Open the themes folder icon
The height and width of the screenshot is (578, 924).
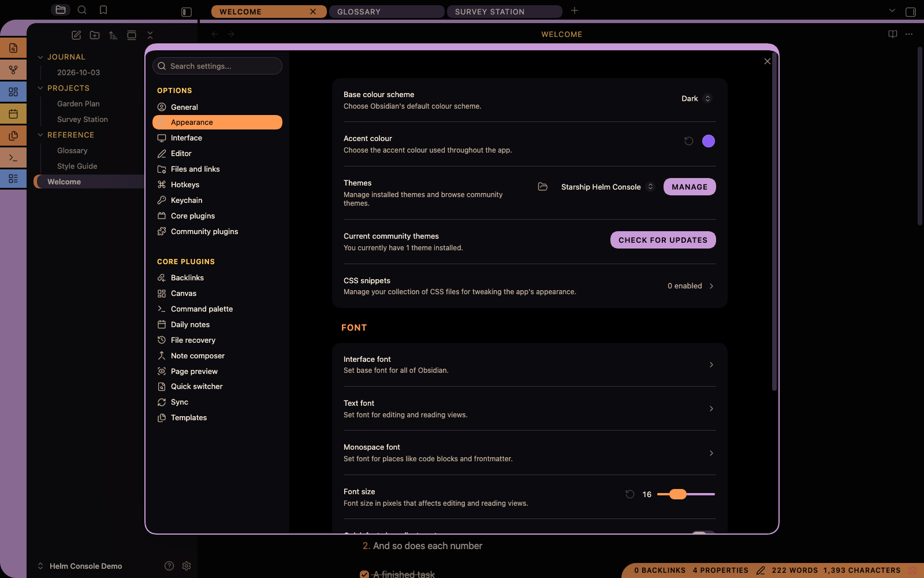543,187
